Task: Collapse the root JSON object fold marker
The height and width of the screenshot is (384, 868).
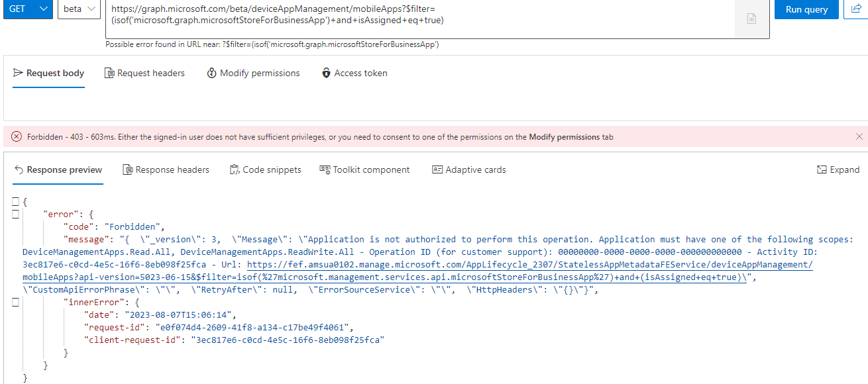Action: pos(15,202)
